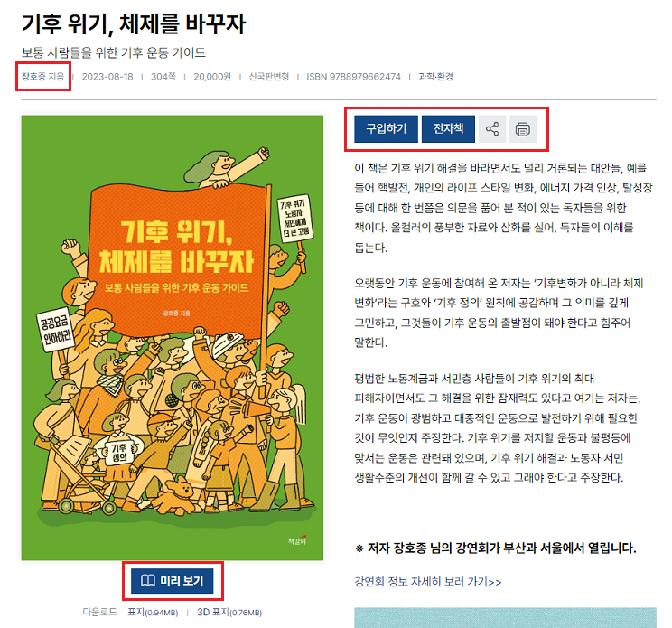Click the print icon button
Screen dimensions: 672x628
tap(522, 129)
